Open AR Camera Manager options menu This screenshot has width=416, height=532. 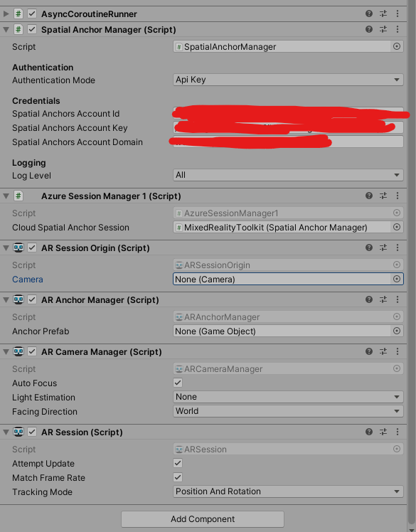[398, 351]
